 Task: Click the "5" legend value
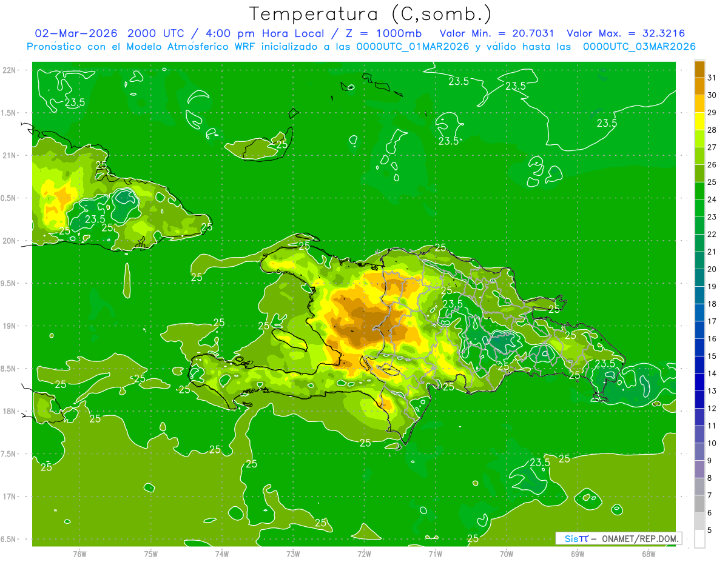click(710, 530)
